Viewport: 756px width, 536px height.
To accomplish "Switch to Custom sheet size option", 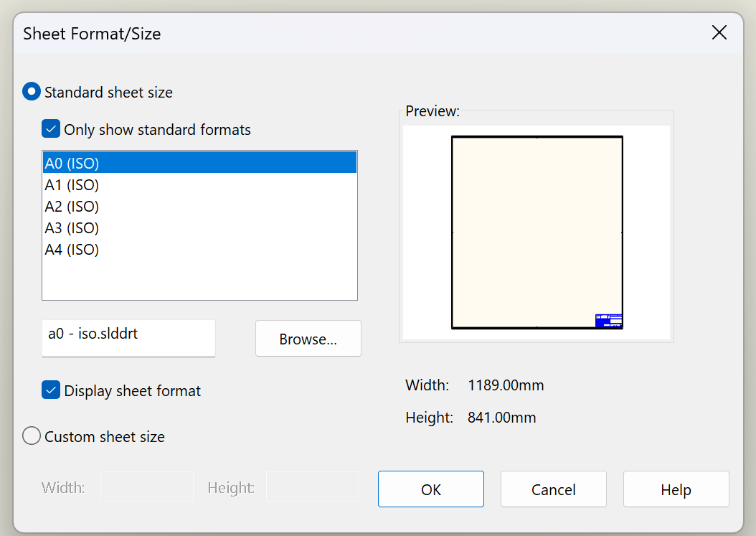I will pos(32,436).
